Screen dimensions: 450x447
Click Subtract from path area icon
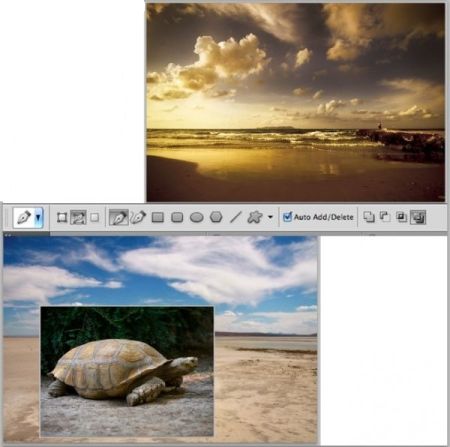[x=385, y=217]
